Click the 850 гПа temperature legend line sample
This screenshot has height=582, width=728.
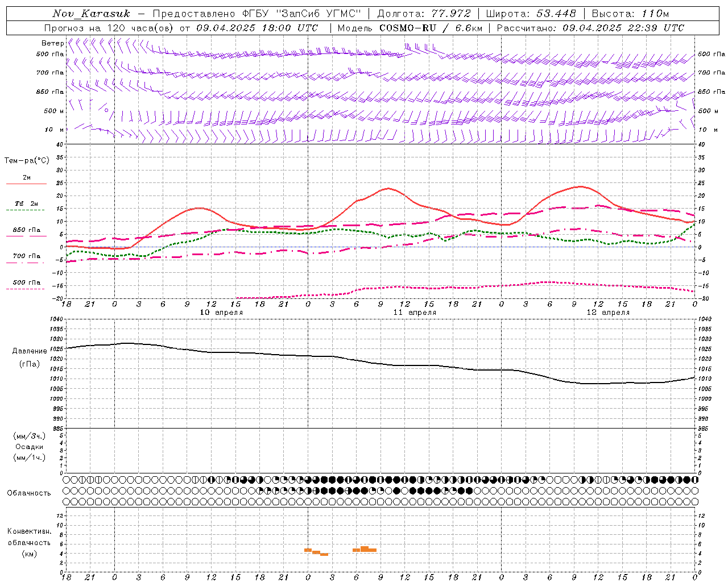pyautogui.click(x=26, y=236)
